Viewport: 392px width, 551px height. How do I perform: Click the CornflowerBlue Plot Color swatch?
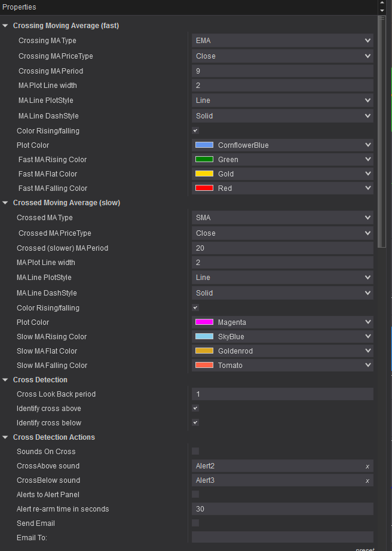[x=204, y=145]
